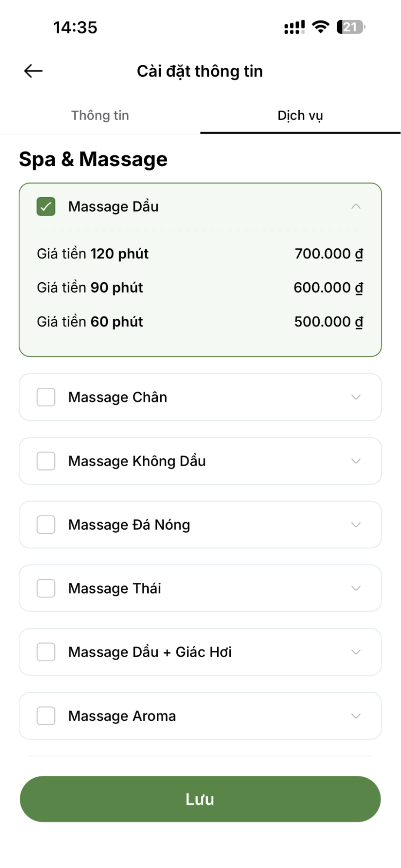Edit the 60 phút price 500.000 đ
This screenshot has width=401, height=868.
point(328,322)
